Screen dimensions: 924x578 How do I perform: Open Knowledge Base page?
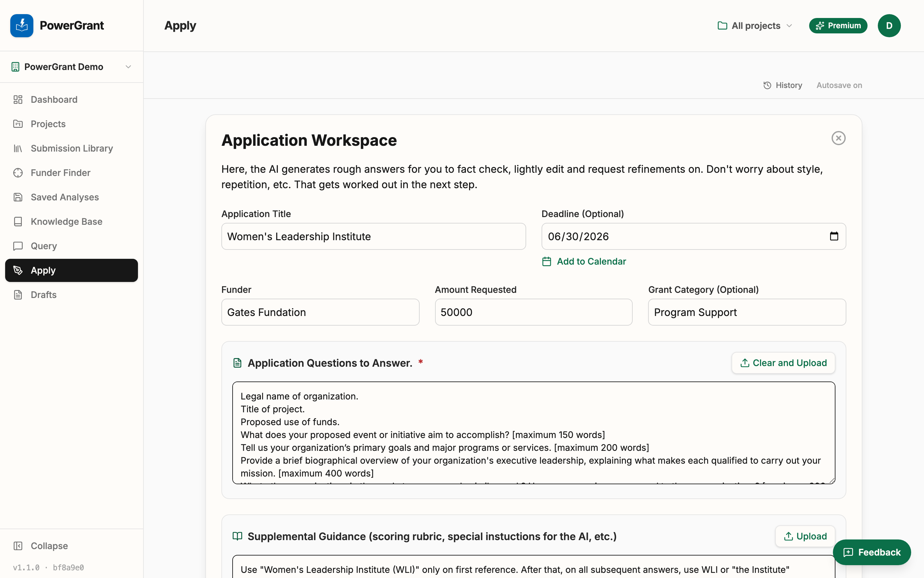point(72,222)
